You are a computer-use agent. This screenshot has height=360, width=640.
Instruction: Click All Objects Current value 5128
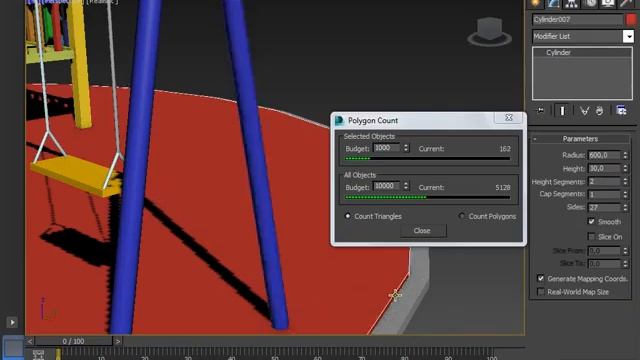click(503, 187)
